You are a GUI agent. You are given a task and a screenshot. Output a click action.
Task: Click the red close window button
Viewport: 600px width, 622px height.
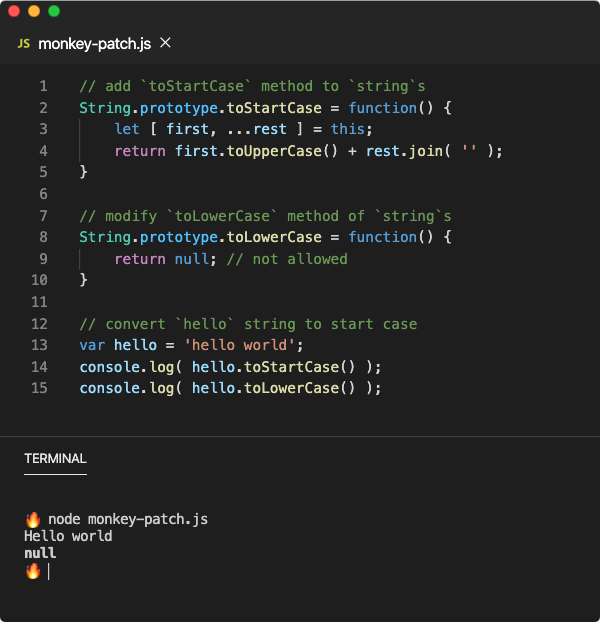click(14, 11)
